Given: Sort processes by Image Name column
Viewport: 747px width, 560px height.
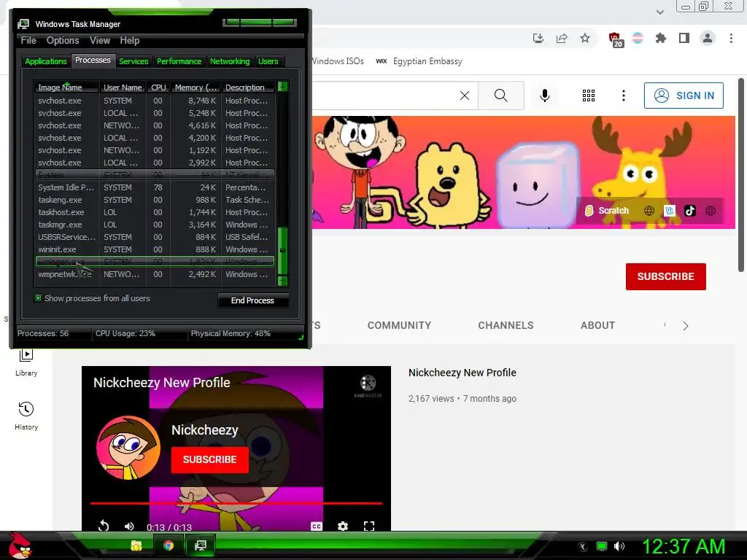Looking at the screenshot, I should (66, 87).
